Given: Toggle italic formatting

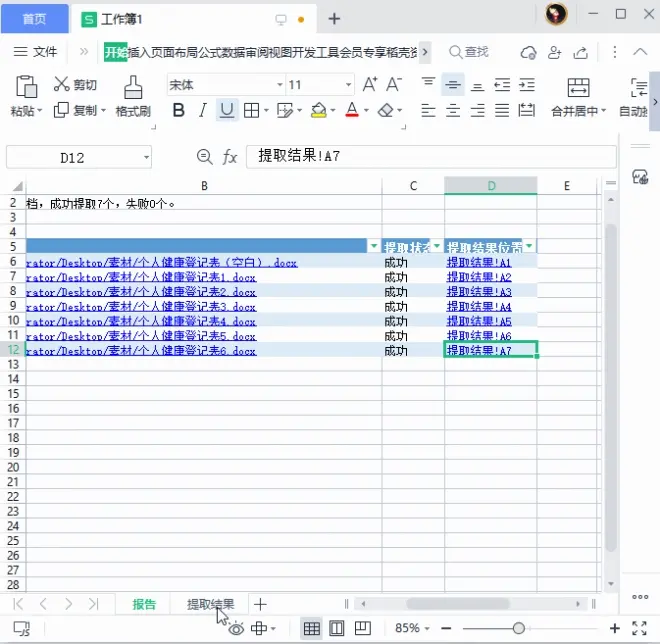Looking at the screenshot, I should tap(203, 110).
